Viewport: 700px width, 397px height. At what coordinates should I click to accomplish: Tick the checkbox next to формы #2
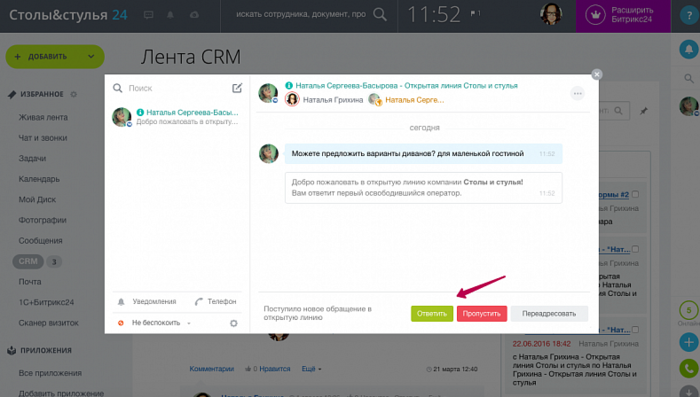[x=635, y=194]
